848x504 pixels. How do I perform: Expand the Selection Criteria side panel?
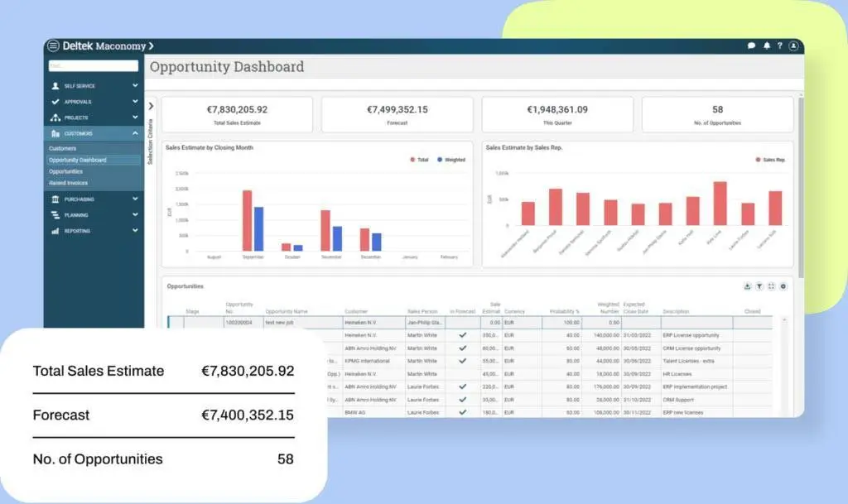[x=151, y=106]
